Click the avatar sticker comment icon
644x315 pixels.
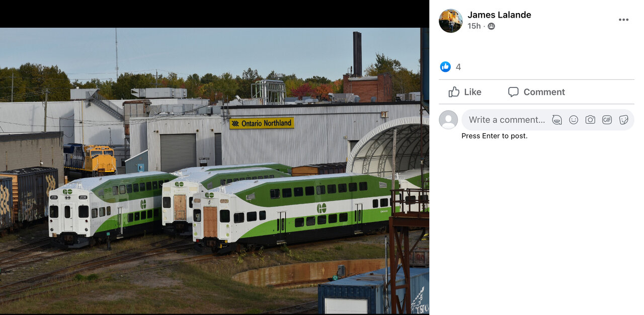click(x=557, y=120)
